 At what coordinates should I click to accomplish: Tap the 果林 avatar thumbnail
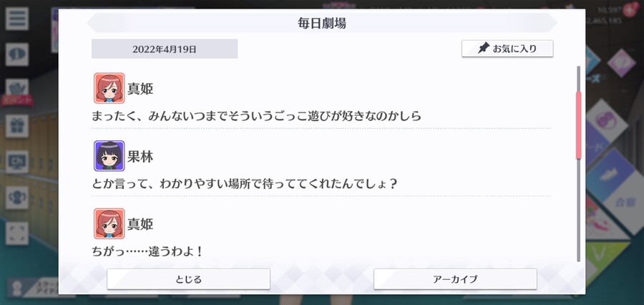coord(109,156)
